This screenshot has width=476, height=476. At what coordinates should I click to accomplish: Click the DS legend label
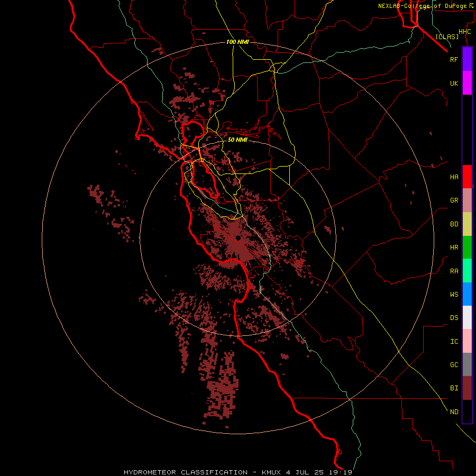coord(454,318)
